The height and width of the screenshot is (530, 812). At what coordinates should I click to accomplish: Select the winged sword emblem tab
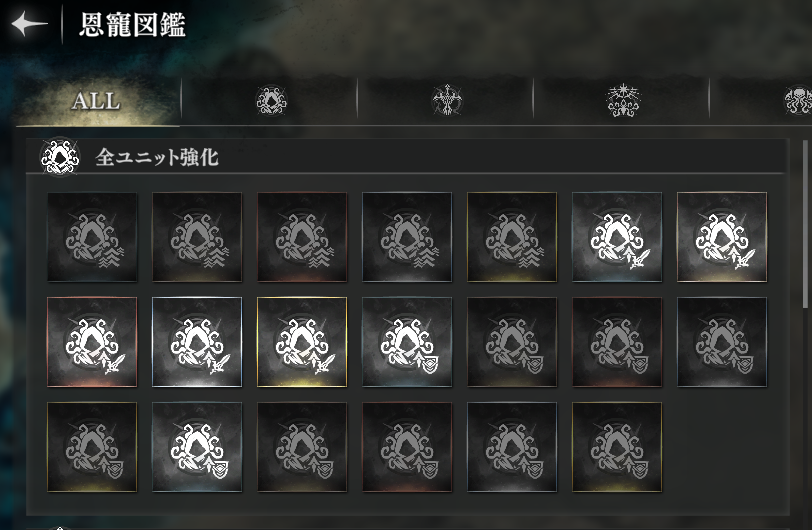point(446,100)
